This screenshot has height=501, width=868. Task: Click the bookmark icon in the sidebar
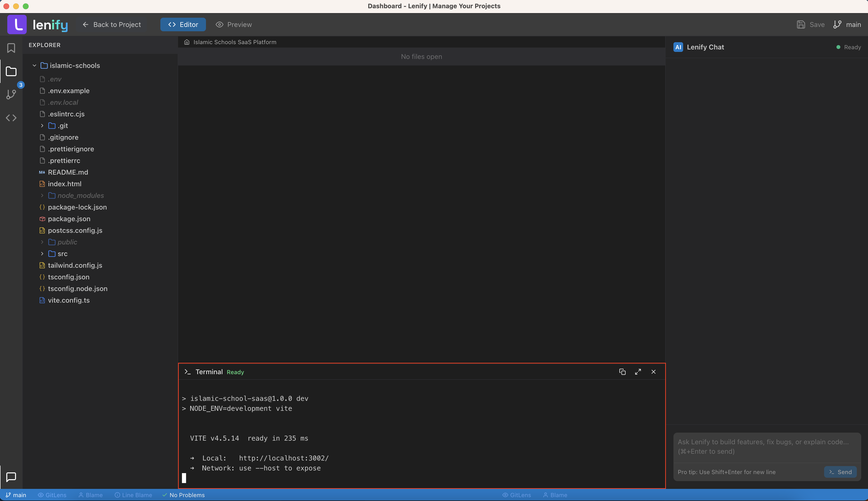11,48
